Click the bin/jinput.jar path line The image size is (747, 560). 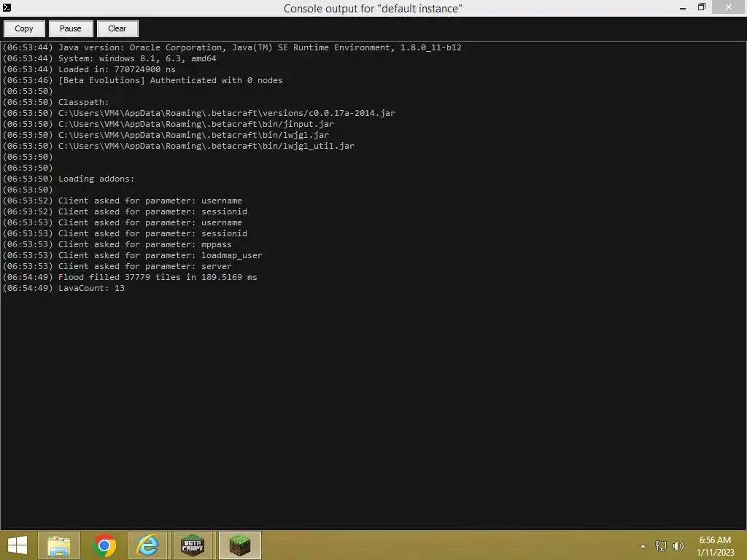tap(169, 124)
